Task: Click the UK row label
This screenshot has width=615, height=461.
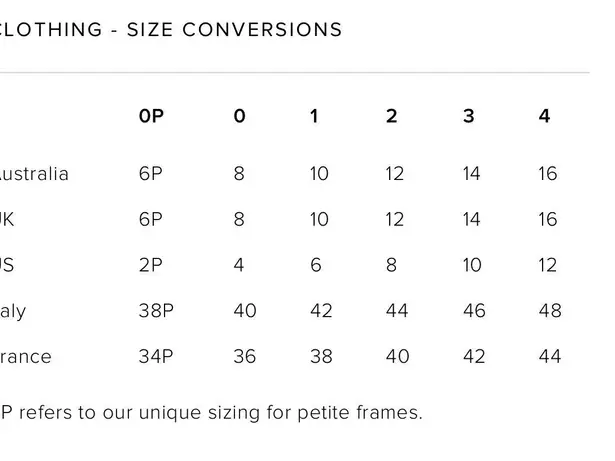Action: (7, 220)
